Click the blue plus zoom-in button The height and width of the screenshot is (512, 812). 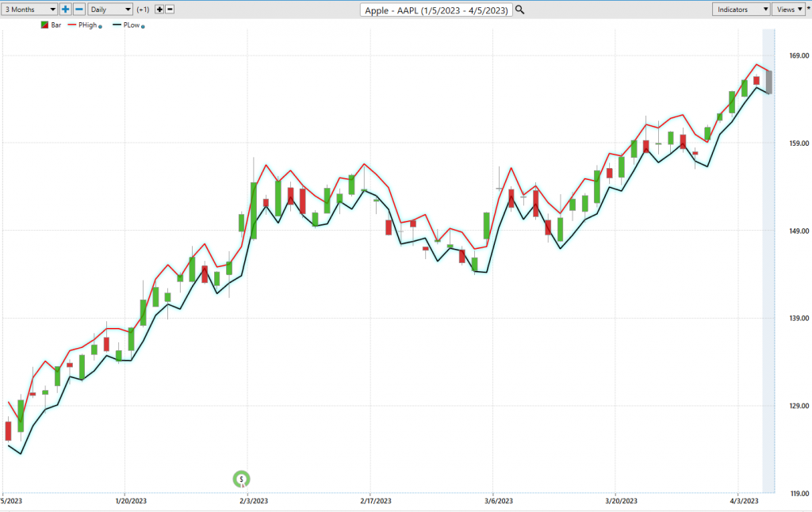pyautogui.click(x=65, y=10)
